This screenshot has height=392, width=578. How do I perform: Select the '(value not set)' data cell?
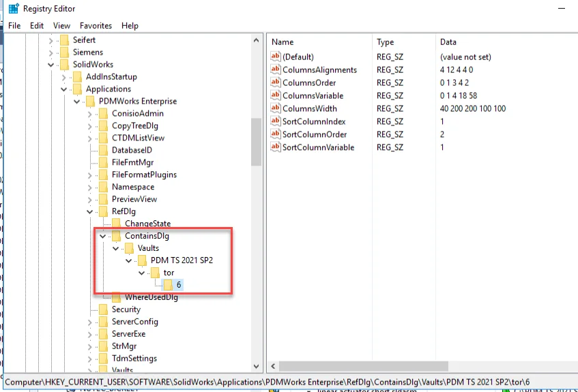pyautogui.click(x=465, y=57)
